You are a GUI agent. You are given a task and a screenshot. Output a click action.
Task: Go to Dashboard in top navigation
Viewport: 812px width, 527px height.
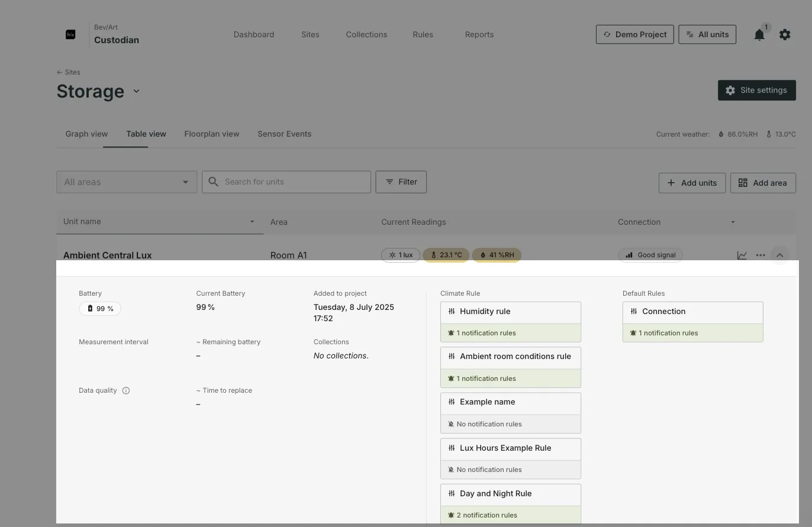[x=254, y=34]
